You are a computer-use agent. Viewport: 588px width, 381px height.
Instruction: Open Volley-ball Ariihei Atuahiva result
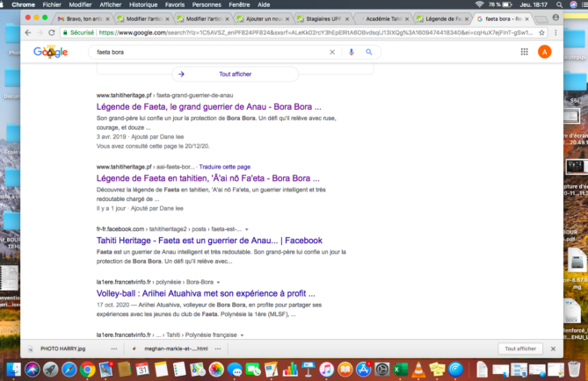pyautogui.click(x=206, y=293)
